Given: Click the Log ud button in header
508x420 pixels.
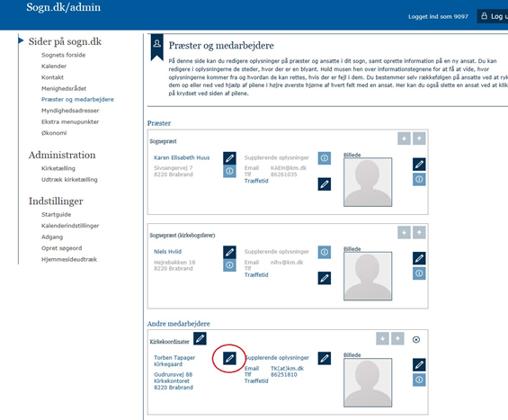Looking at the screenshot, I should (x=493, y=16).
